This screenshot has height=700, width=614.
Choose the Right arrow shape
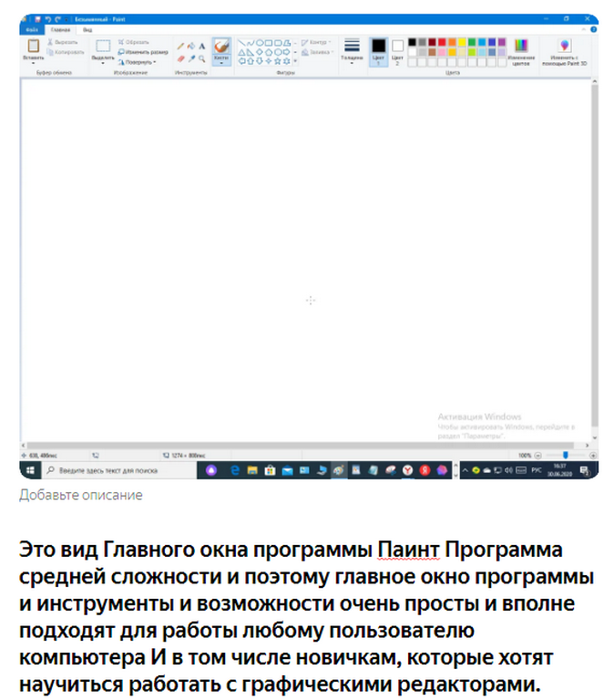[x=286, y=52]
